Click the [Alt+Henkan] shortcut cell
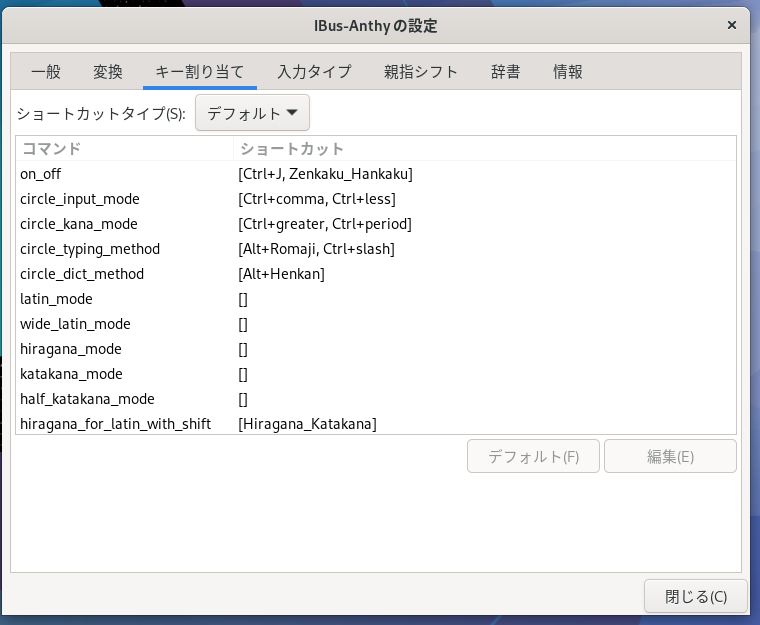 [x=281, y=274]
